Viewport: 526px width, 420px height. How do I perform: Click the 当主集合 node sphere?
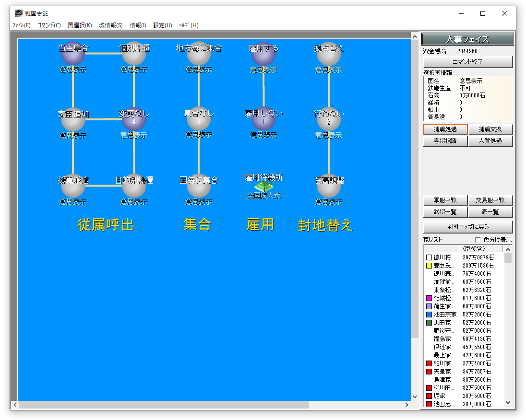(73, 54)
